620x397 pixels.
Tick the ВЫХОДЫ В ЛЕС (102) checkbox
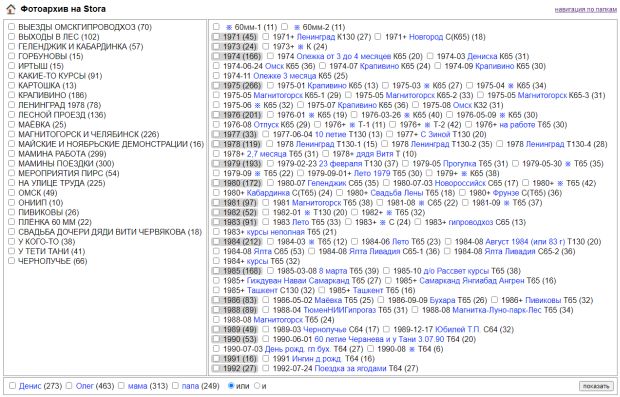click(11, 37)
